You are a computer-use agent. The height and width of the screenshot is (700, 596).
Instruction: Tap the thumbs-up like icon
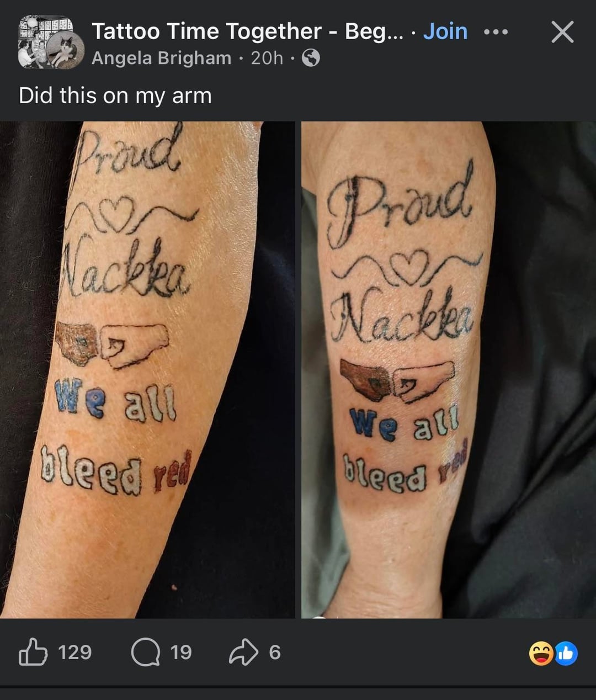pos(33,652)
